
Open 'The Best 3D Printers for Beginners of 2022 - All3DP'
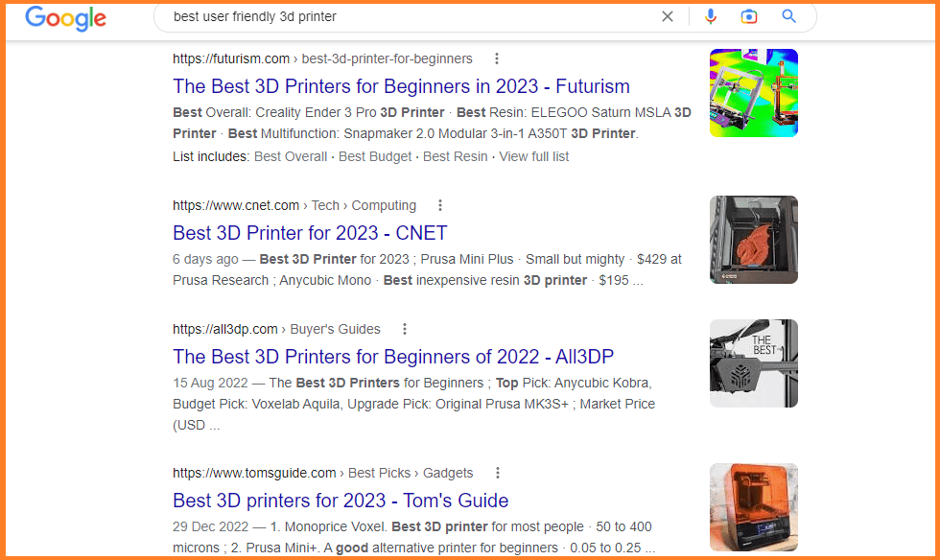[x=393, y=357]
